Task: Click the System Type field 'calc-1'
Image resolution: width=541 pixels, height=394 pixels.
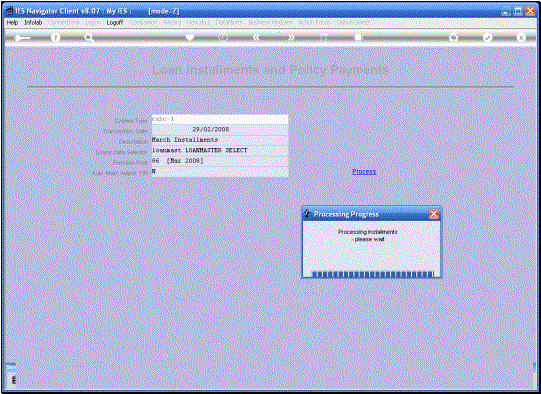Action: click(220, 119)
